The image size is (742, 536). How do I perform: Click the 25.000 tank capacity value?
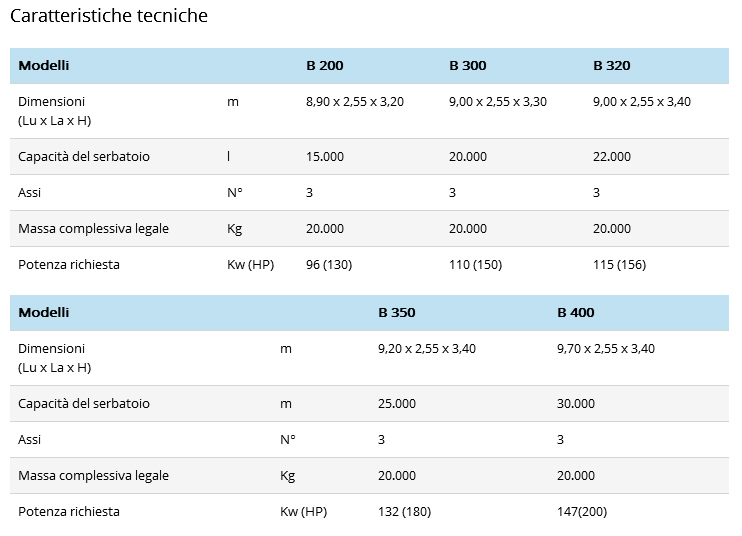(397, 404)
